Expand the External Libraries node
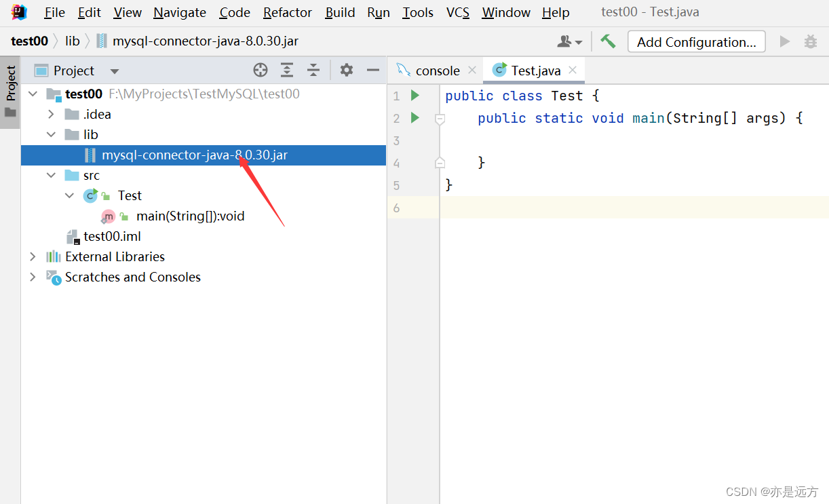This screenshot has width=829, height=504. tap(33, 256)
